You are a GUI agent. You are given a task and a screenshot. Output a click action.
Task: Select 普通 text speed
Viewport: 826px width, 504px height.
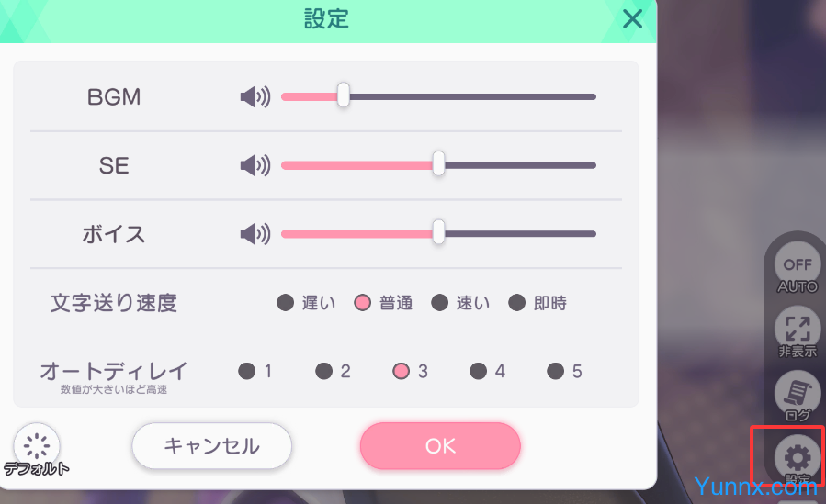click(x=363, y=302)
